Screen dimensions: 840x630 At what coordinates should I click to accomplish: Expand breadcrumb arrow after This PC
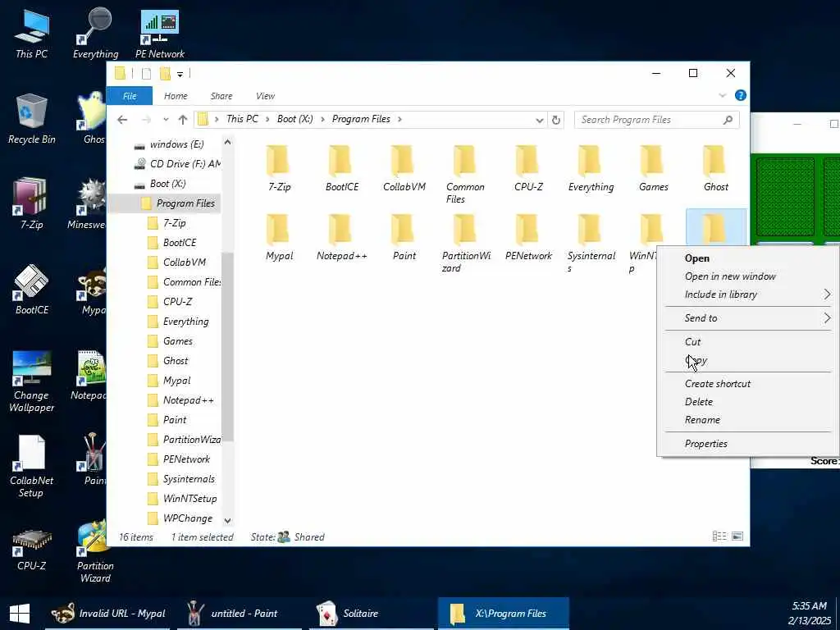(267, 119)
